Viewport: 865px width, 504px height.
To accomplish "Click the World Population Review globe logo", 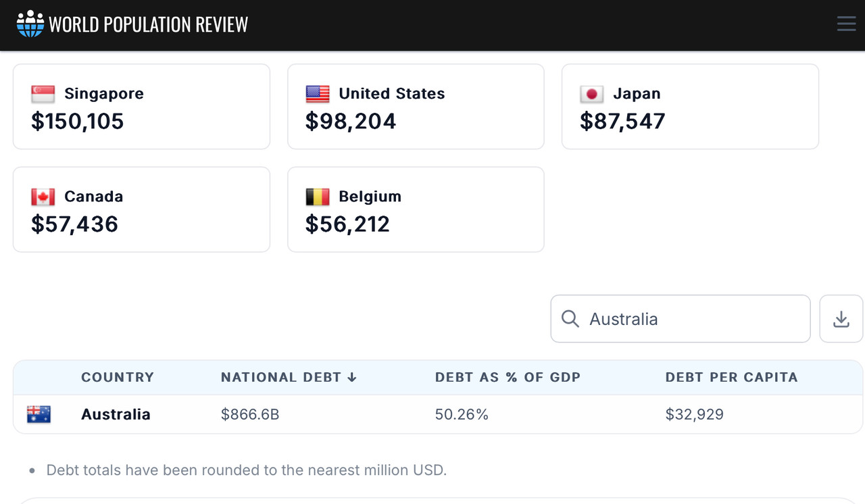I will [30, 24].
